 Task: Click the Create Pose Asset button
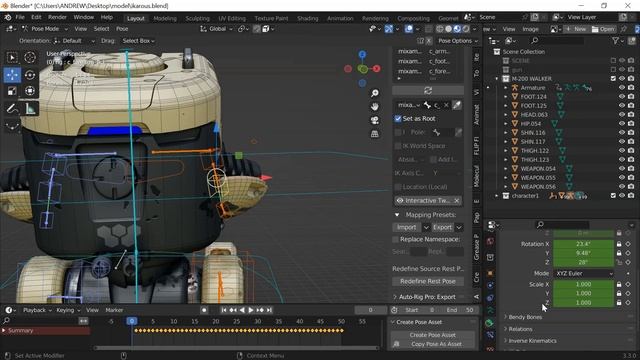[x=433, y=335]
